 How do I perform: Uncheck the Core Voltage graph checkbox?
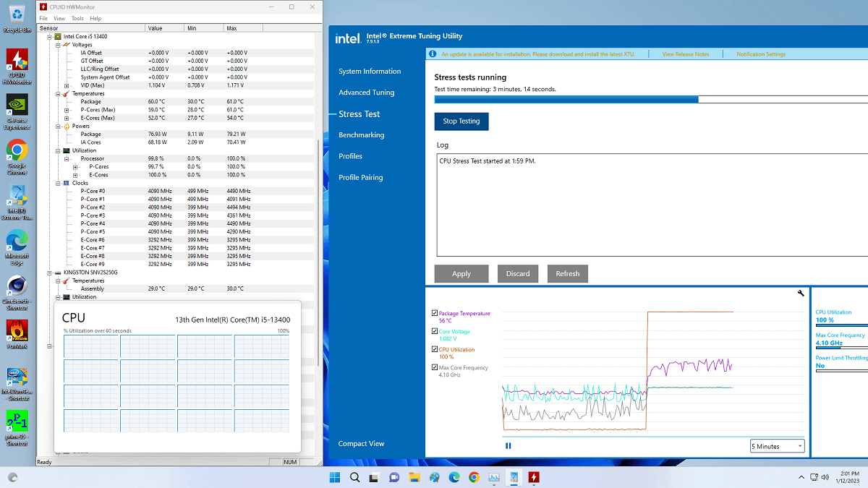[x=435, y=332]
